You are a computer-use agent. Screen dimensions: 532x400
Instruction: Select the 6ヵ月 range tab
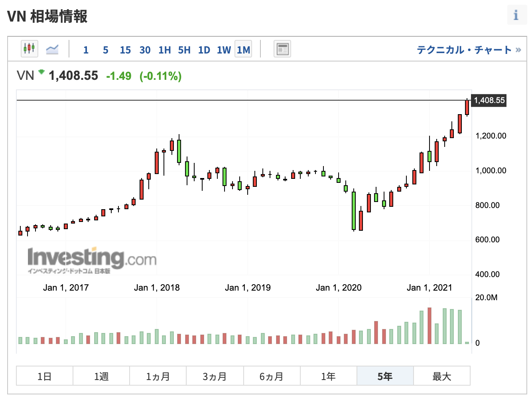pos(272,376)
